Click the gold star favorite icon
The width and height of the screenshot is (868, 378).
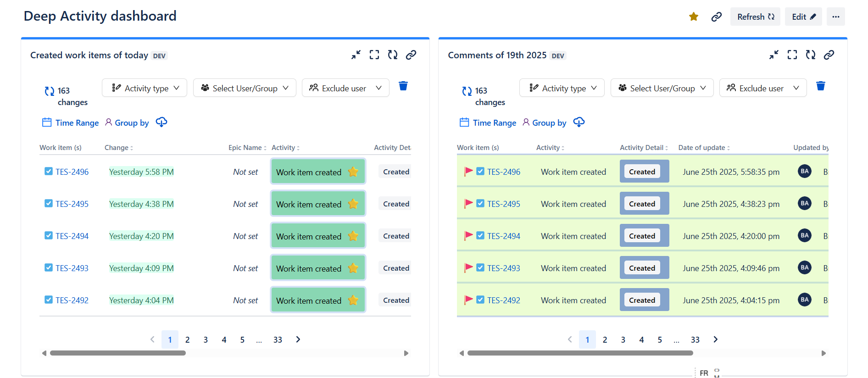tap(693, 17)
